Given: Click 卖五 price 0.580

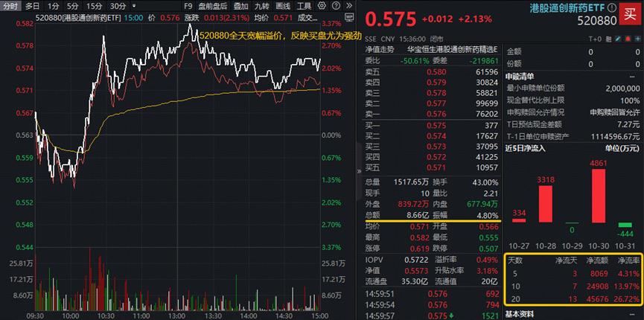Looking at the screenshot, I should pyautogui.click(x=436, y=72).
